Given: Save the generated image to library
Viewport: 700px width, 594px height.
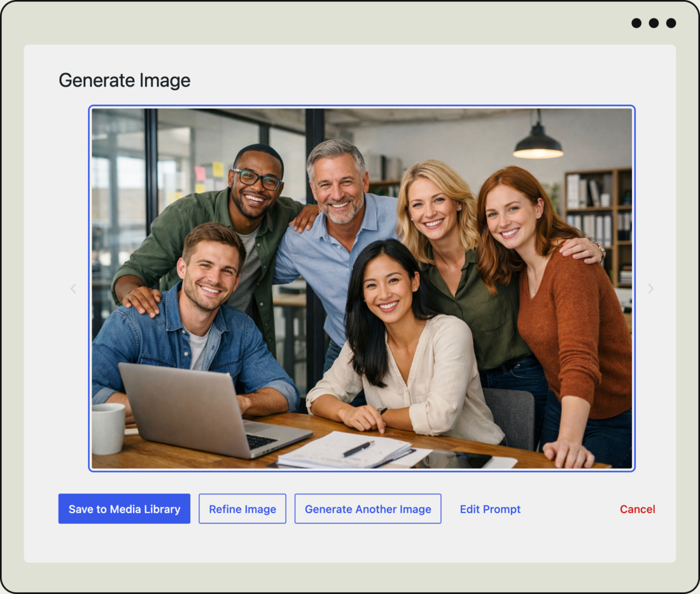Looking at the screenshot, I should pyautogui.click(x=124, y=509).
